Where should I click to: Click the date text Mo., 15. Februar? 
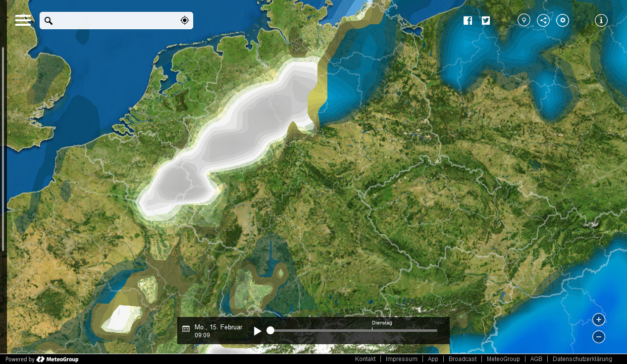[218, 327]
